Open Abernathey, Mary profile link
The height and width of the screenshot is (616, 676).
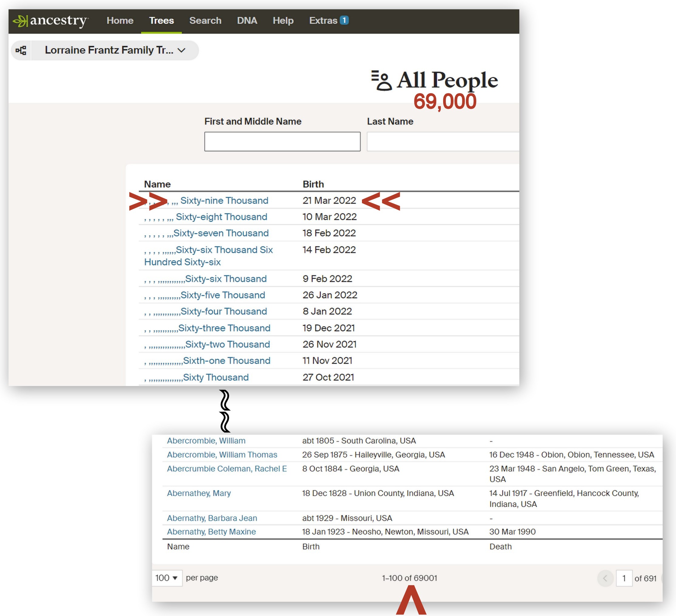point(199,493)
